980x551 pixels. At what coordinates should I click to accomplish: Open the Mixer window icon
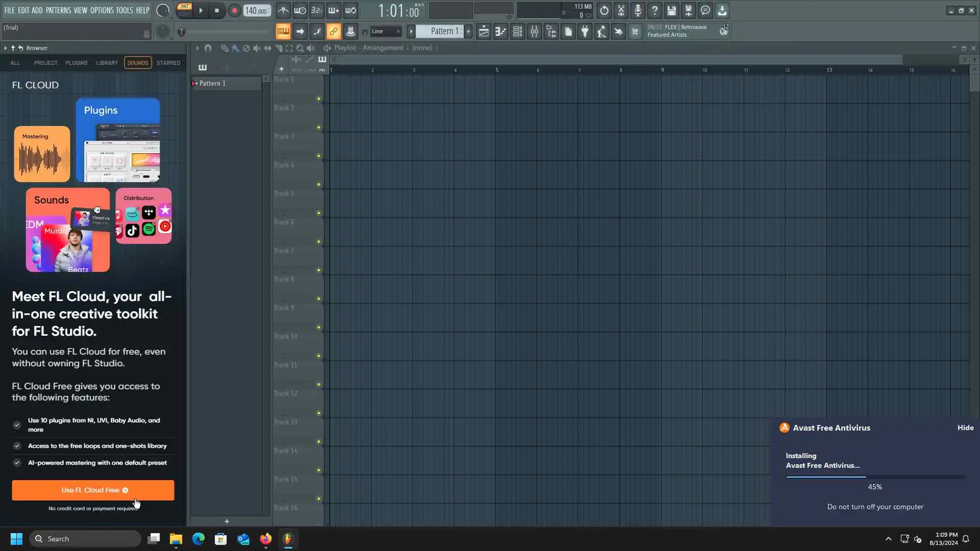point(534,32)
